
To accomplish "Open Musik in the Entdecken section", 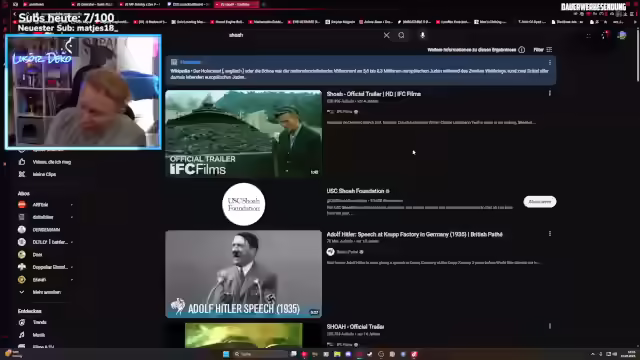I will click(x=33, y=335).
